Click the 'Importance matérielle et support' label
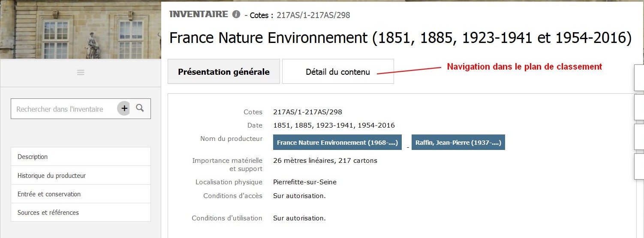Viewport: 644px width, 238px height. click(227, 165)
